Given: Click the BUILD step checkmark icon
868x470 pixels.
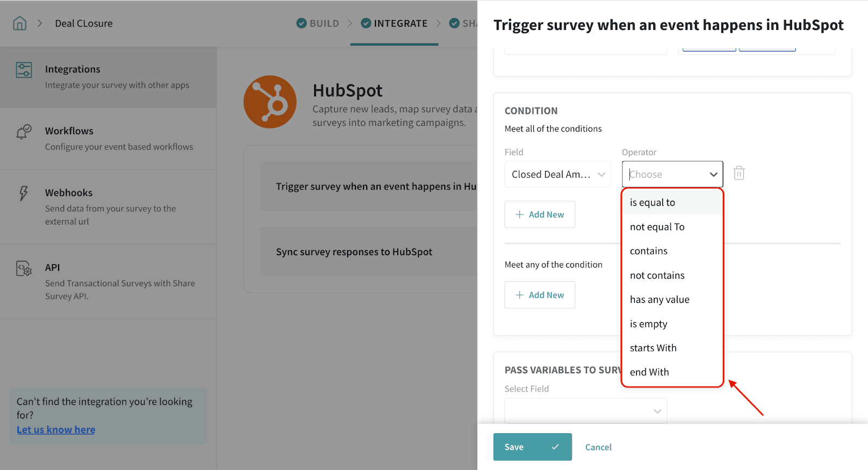Looking at the screenshot, I should (x=301, y=23).
